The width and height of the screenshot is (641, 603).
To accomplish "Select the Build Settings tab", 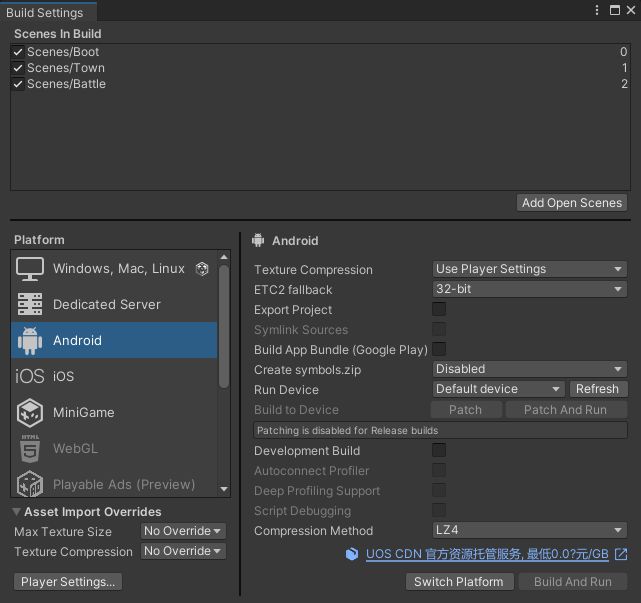I will pos(48,12).
